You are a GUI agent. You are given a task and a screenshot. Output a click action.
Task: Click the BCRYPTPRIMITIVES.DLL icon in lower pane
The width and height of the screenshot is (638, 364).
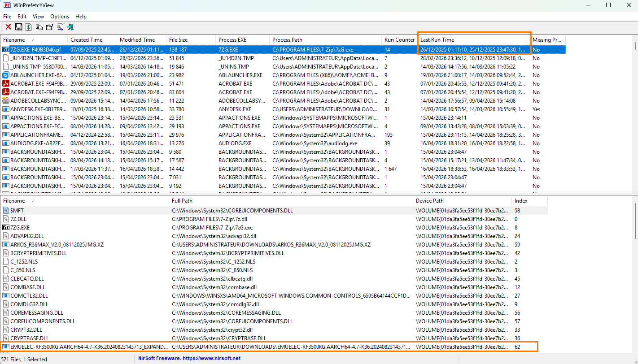pyautogui.click(x=6, y=253)
